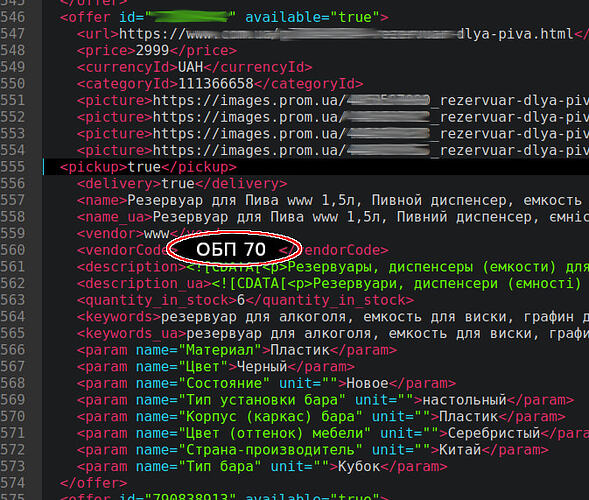Click the Материал param value Пластик
589x500 pixels.
tap(300, 350)
